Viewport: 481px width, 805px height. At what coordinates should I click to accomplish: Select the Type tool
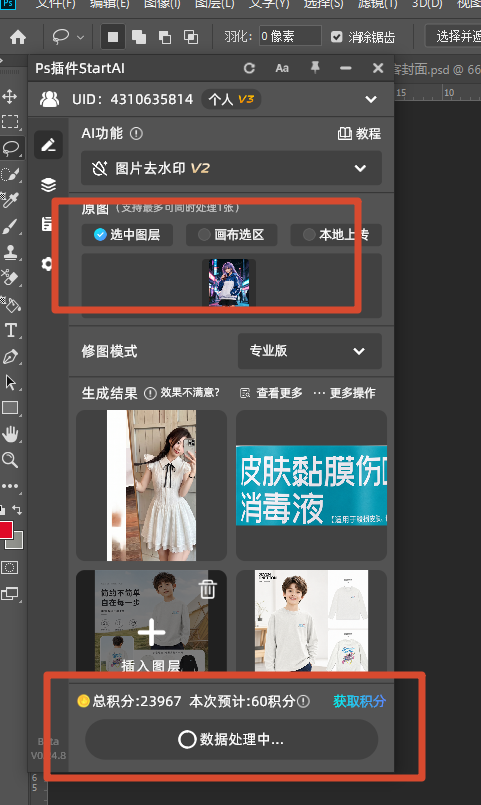click(x=10, y=330)
